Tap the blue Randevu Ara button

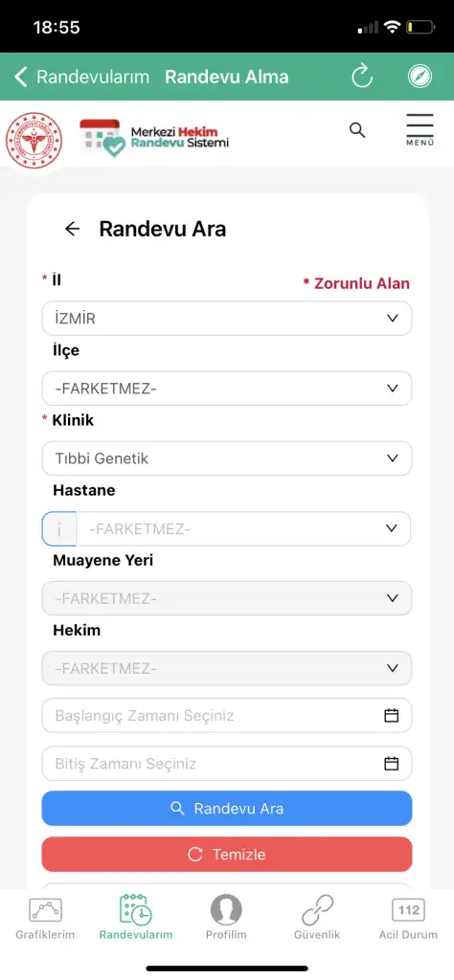227,808
